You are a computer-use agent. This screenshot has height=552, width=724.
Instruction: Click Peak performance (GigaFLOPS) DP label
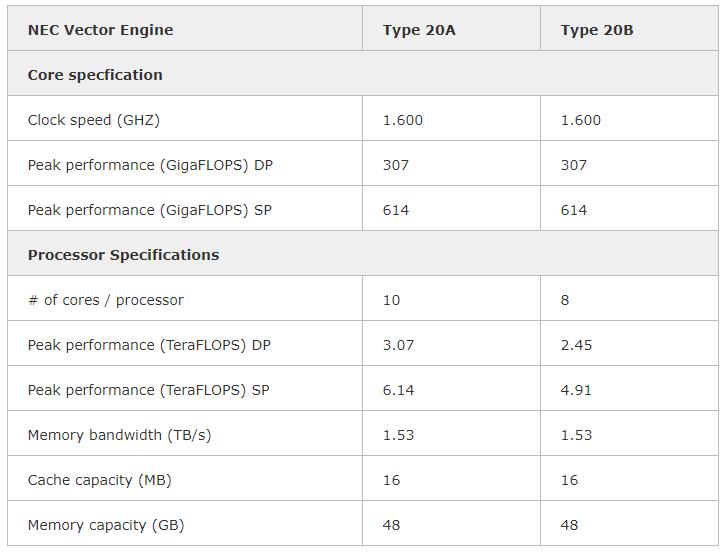click(150, 165)
